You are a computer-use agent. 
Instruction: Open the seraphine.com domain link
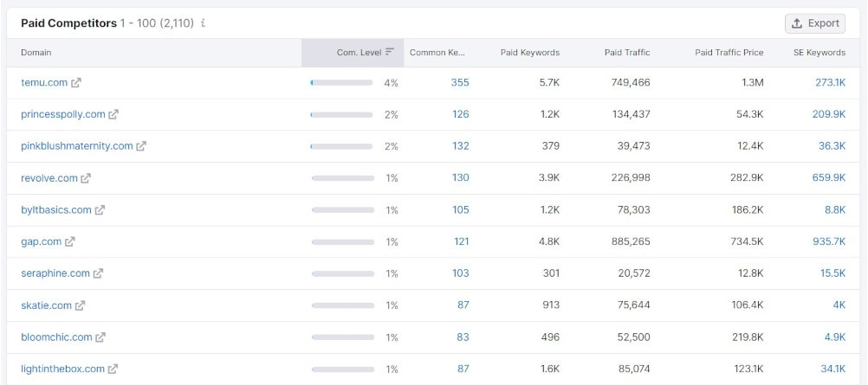click(55, 273)
